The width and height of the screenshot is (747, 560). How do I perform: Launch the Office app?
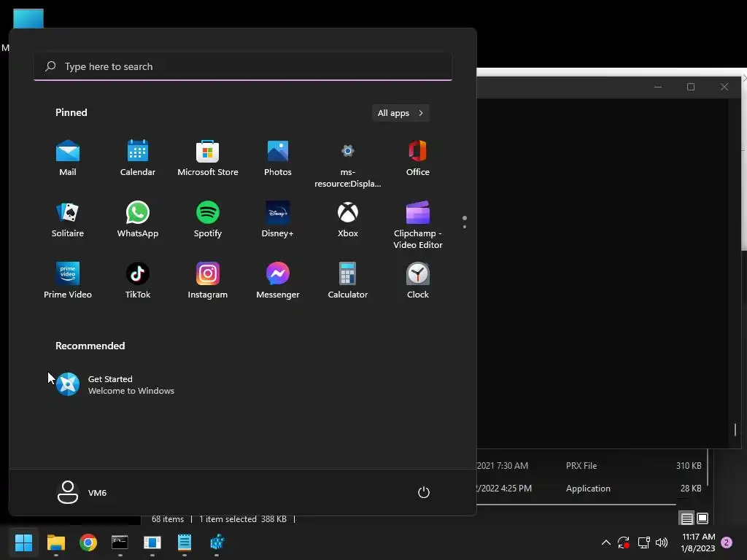418,158
